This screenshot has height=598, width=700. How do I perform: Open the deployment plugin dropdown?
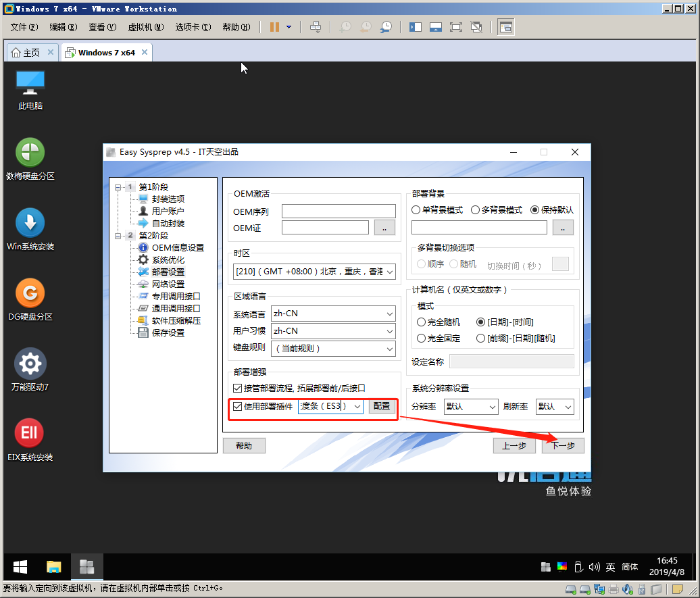point(357,406)
